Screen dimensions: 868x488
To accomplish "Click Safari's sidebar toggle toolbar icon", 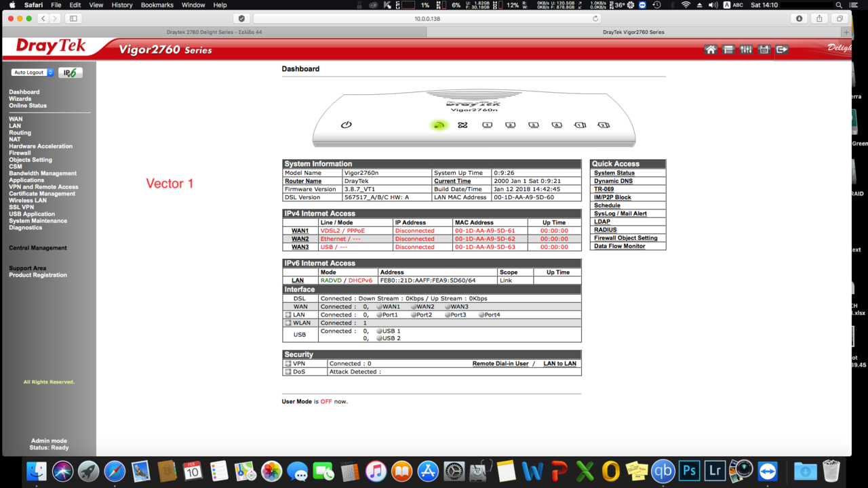I will [x=73, y=18].
